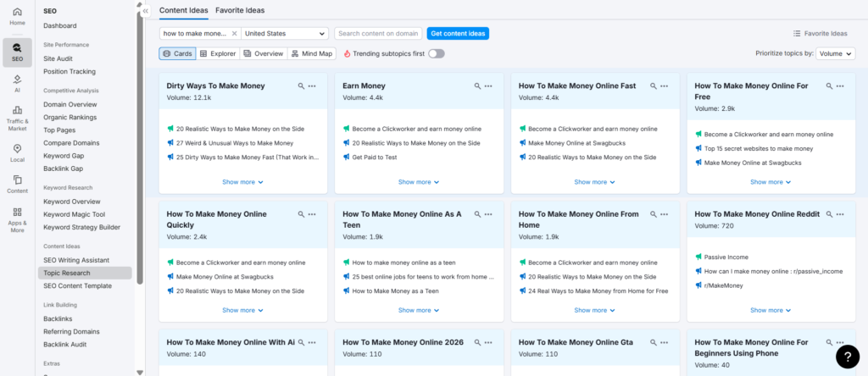Switch to the Content Ideas tab

[x=184, y=10]
